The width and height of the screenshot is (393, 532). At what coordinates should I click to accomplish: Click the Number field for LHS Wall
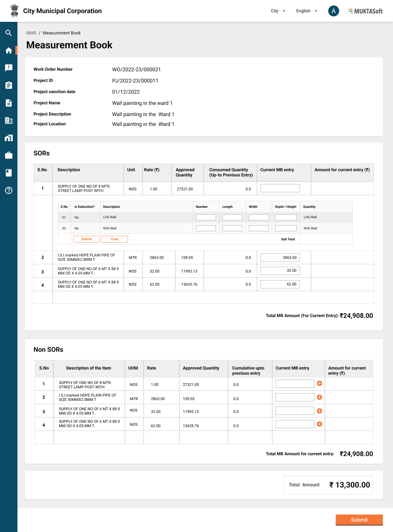(x=206, y=217)
